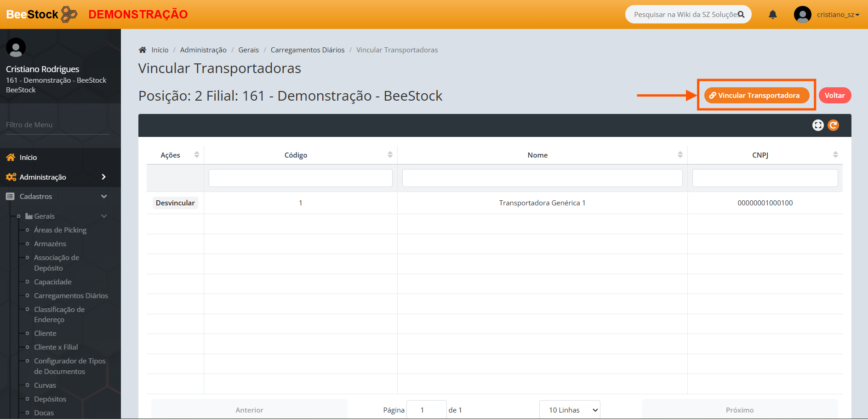Click Desvincular for Transportadora Genérica 1
This screenshot has height=419, width=868.
pyautogui.click(x=175, y=203)
